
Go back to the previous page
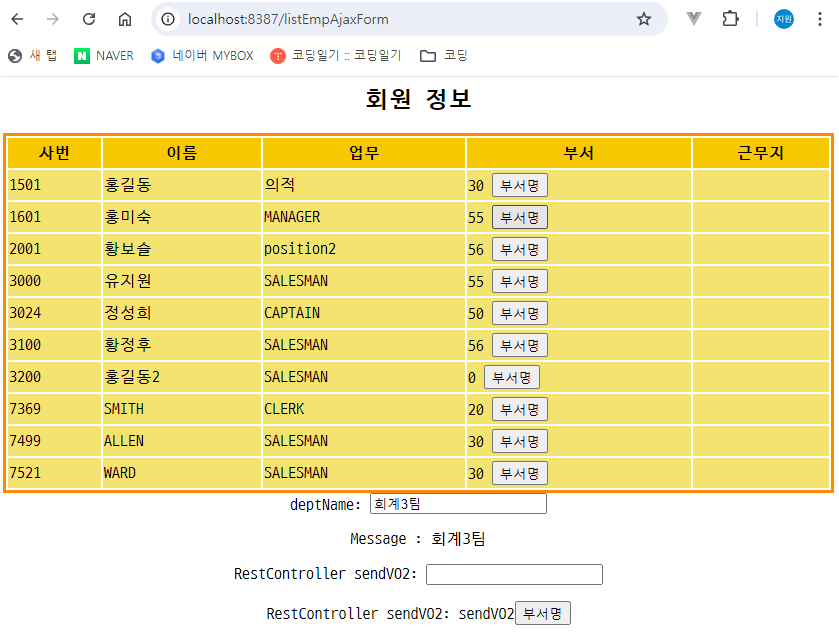(17, 19)
